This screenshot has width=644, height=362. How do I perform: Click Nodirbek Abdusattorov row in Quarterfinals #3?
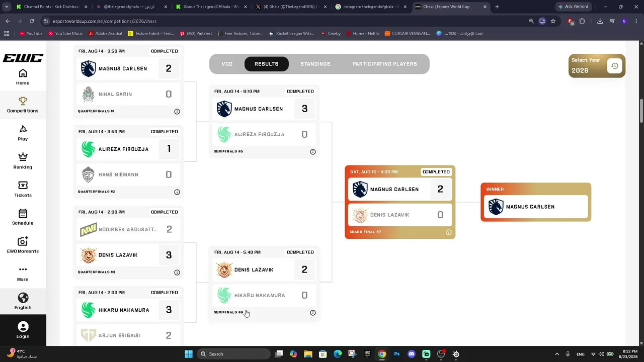pos(128,230)
